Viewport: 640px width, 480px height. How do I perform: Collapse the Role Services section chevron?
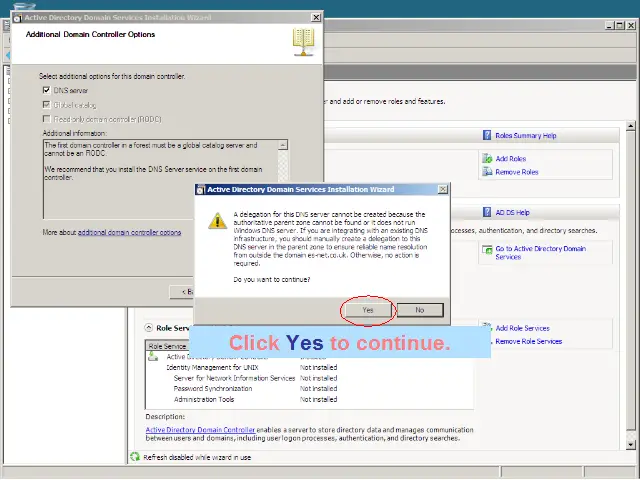pos(149,328)
